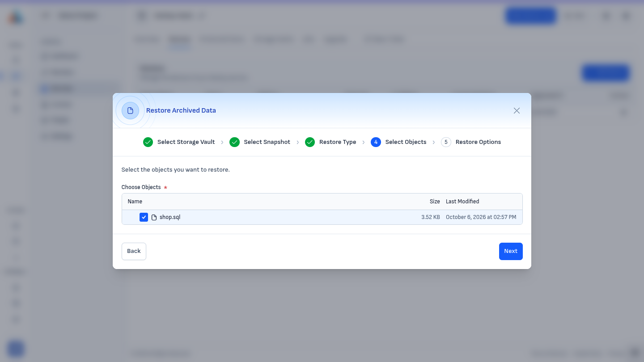
Task: Proceed with the Next button
Action: click(x=511, y=251)
